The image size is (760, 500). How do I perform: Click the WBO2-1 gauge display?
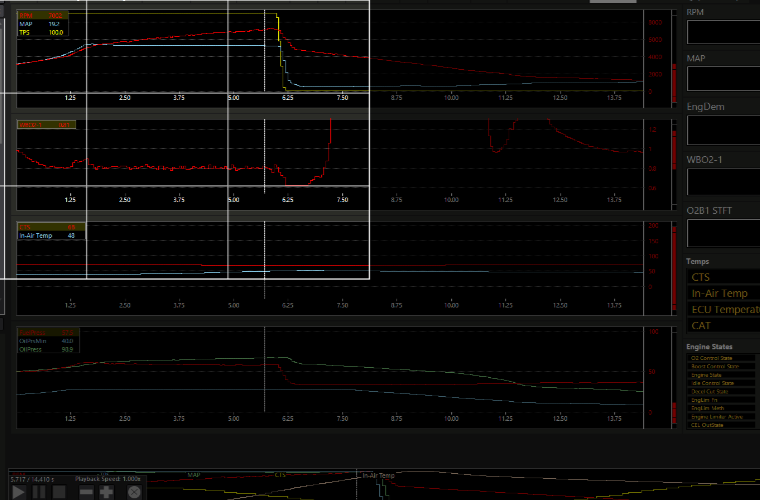pos(723,181)
